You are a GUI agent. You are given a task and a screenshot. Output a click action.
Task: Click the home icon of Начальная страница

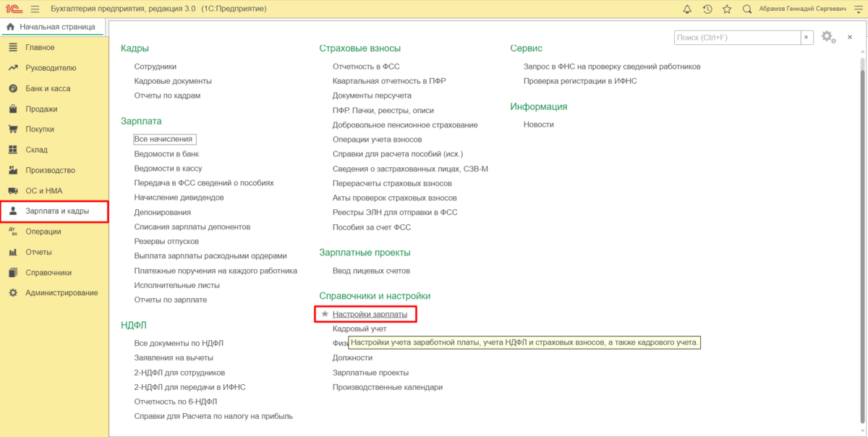tap(10, 27)
